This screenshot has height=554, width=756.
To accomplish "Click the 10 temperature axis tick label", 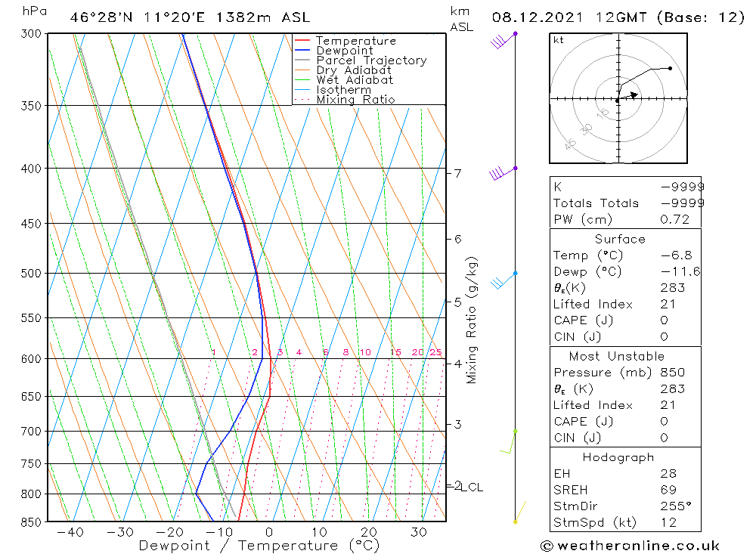I will 319,532.
